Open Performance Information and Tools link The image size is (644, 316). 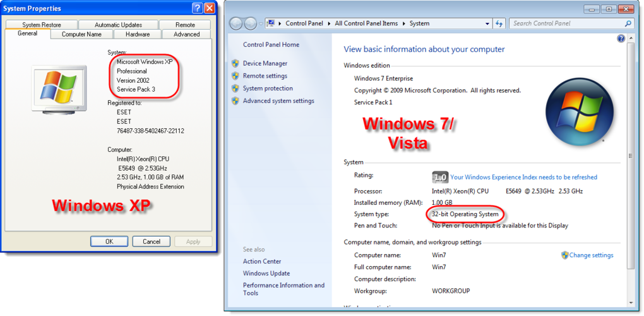[x=284, y=289]
